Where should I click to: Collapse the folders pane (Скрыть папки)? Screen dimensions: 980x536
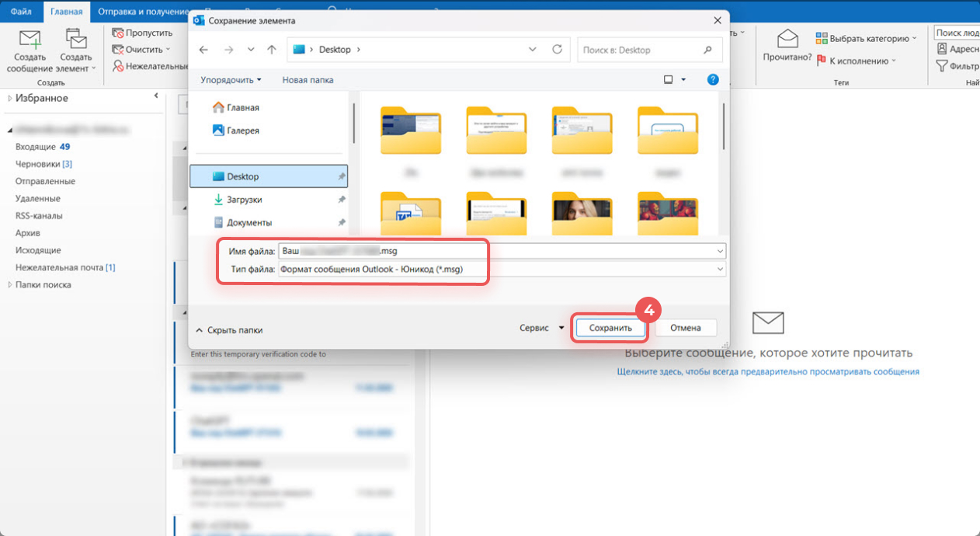pos(229,330)
